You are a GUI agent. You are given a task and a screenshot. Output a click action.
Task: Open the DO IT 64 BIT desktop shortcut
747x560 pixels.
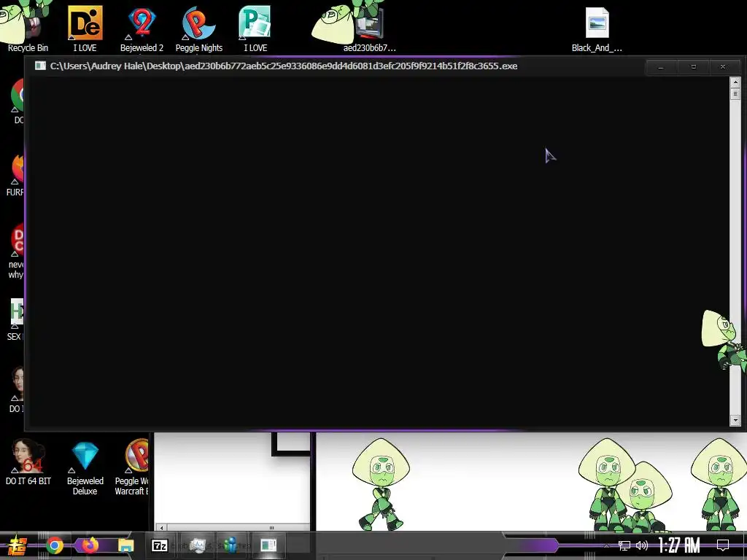28,462
